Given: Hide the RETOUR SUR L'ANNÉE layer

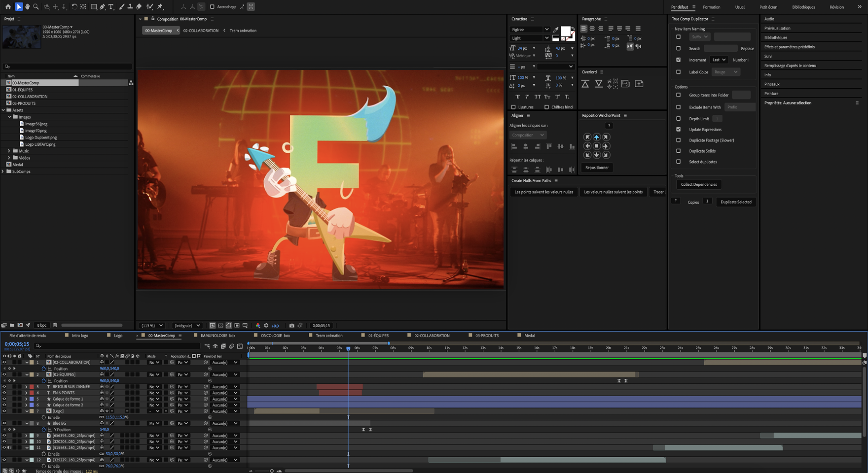Looking at the screenshot, I should coord(4,387).
